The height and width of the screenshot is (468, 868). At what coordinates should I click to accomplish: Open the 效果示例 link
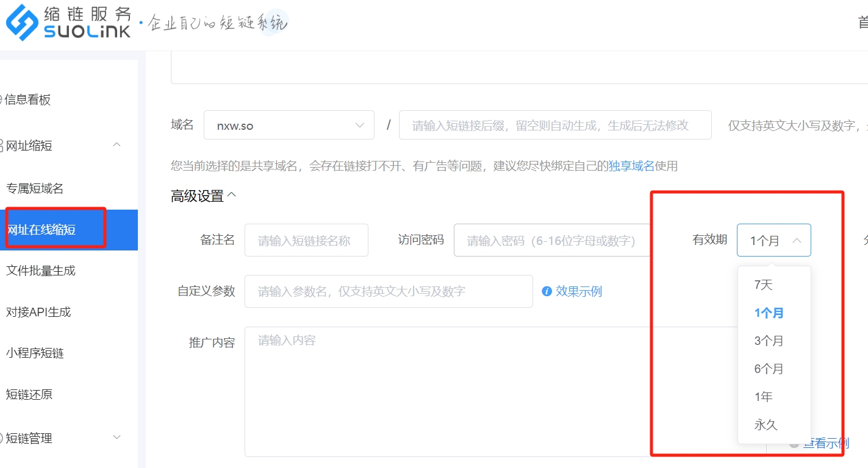(578, 291)
